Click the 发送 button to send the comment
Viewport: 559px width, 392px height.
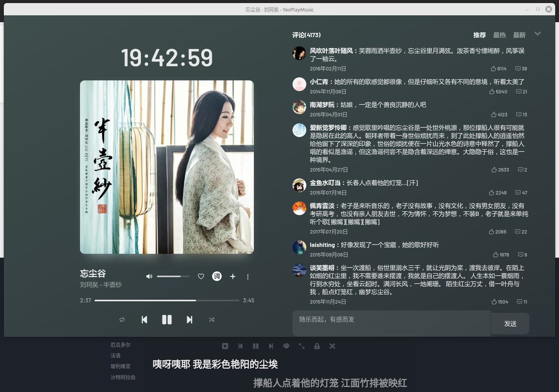pyautogui.click(x=510, y=323)
